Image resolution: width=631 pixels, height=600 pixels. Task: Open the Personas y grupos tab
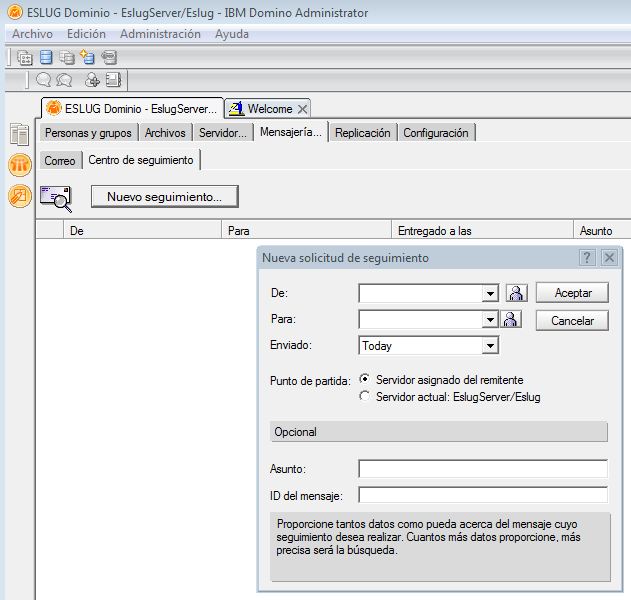[x=88, y=133]
